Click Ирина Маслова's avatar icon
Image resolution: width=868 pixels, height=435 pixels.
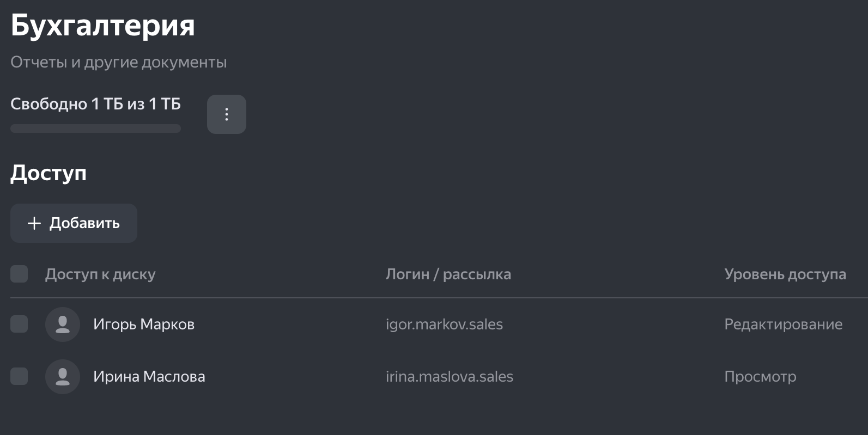tap(63, 377)
